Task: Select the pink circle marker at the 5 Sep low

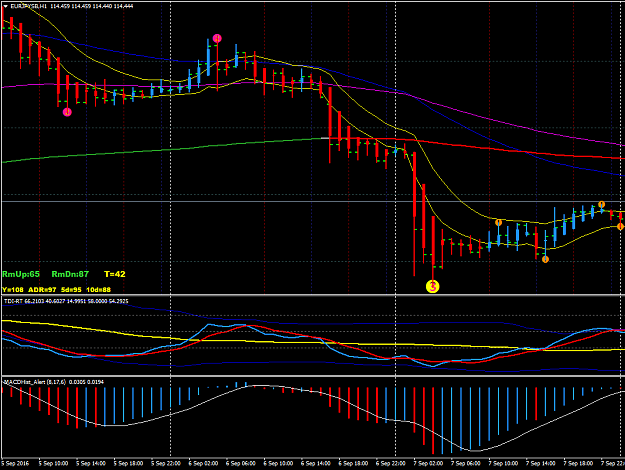Action: [x=67, y=112]
